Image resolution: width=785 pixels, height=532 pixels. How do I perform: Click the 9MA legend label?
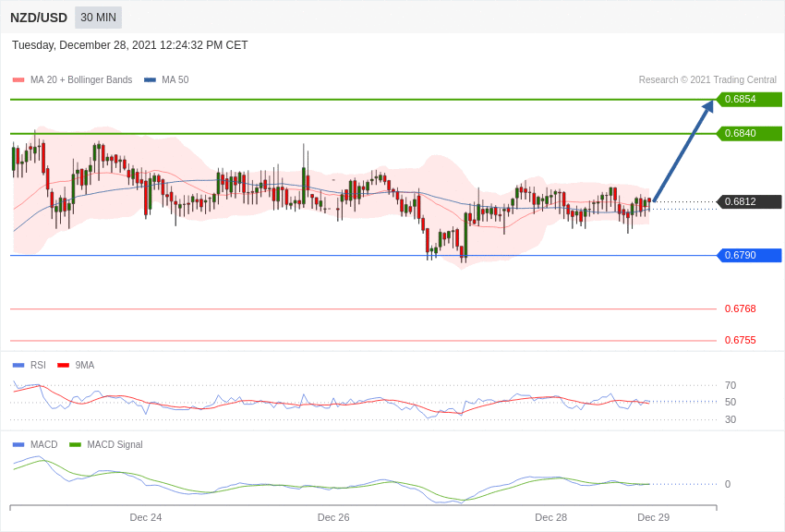pos(85,366)
